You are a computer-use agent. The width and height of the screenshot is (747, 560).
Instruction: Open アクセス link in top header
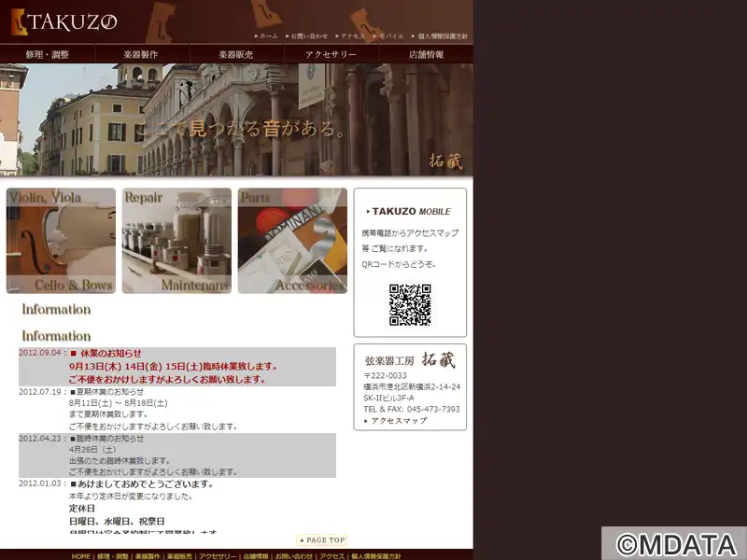click(351, 36)
